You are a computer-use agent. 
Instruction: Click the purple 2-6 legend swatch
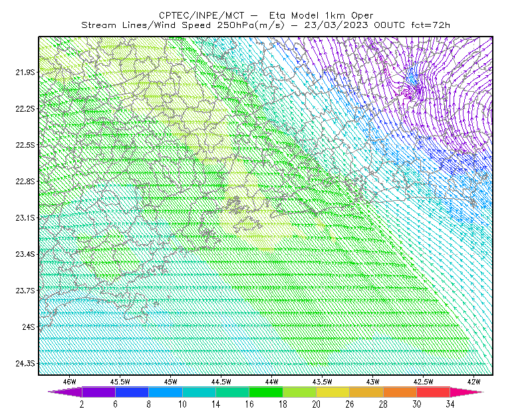click(98, 392)
